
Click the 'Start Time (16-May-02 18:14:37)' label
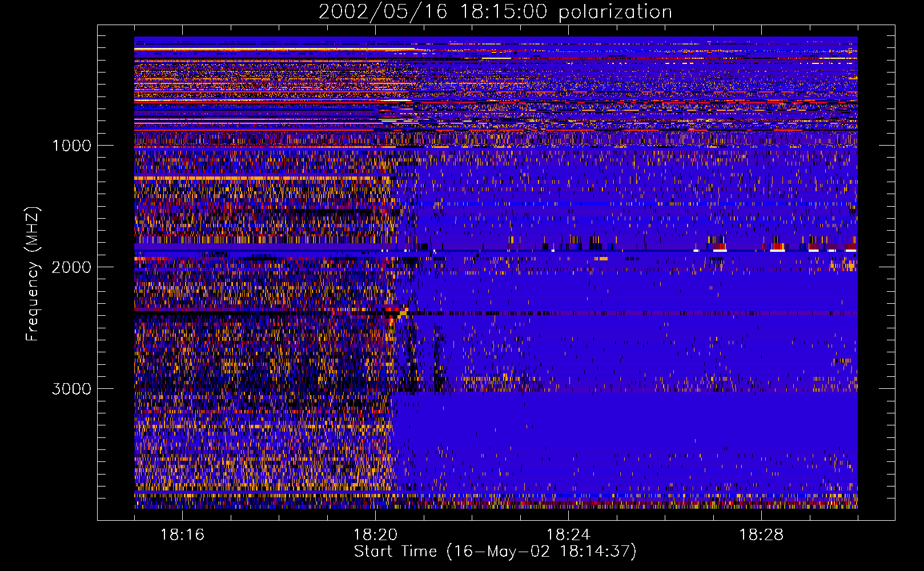pos(495,552)
